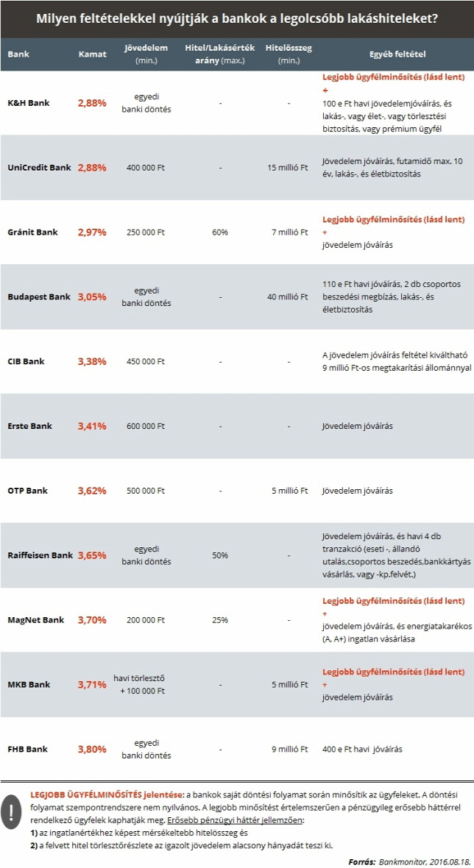Click Budapest Bank's 40 millió Ft amount
This screenshot has width=474, height=868.
pos(287,296)
